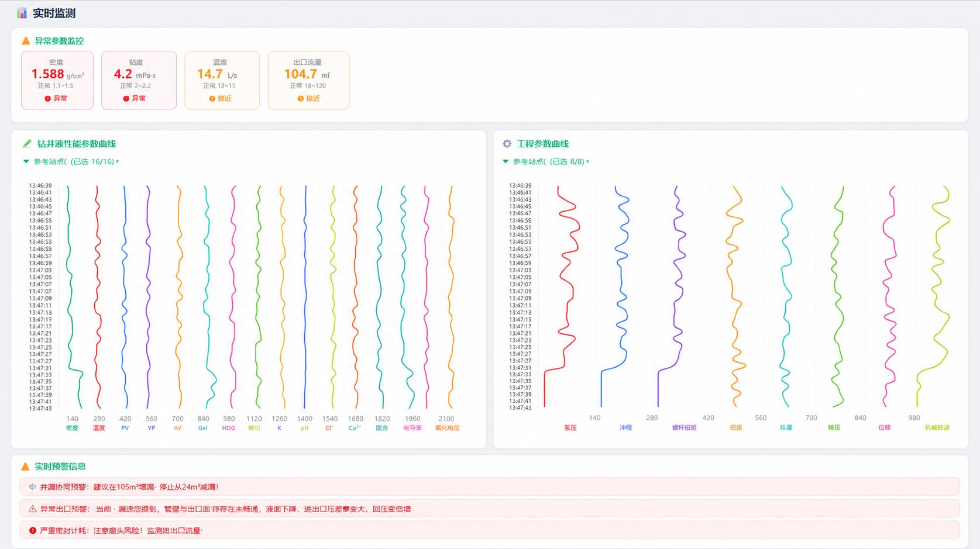
Task: Select the 温度 14.7 warning card
Action: (x=222, y=80)
